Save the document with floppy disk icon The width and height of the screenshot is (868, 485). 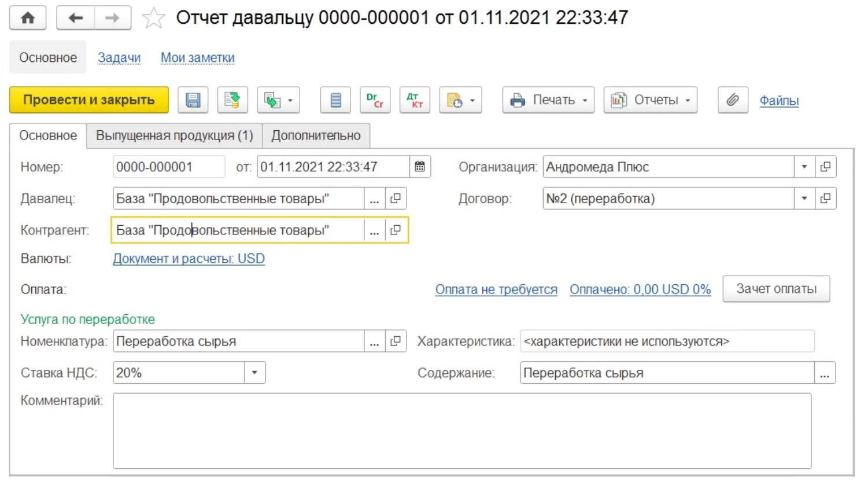[x=193, y=100]
